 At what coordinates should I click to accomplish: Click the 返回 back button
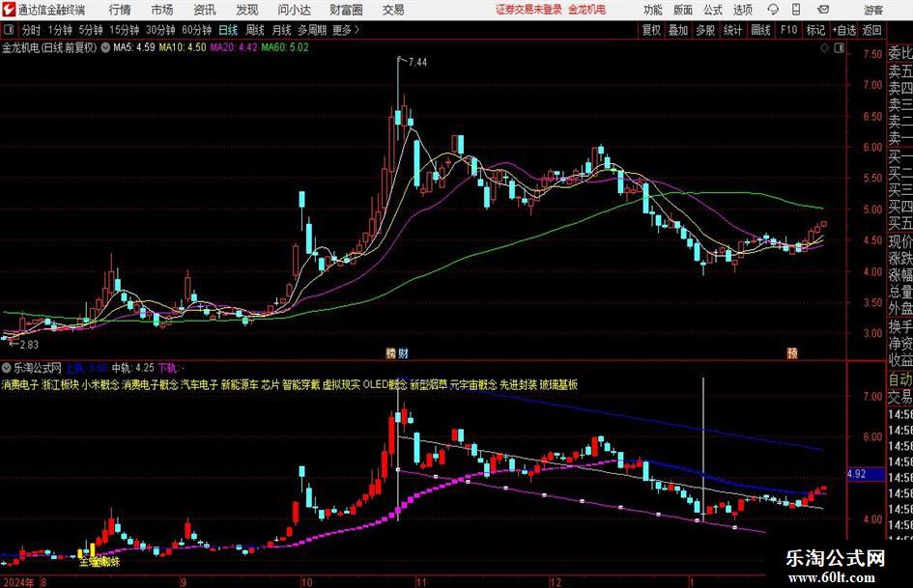pyautogui.click(x=871, y=30)
